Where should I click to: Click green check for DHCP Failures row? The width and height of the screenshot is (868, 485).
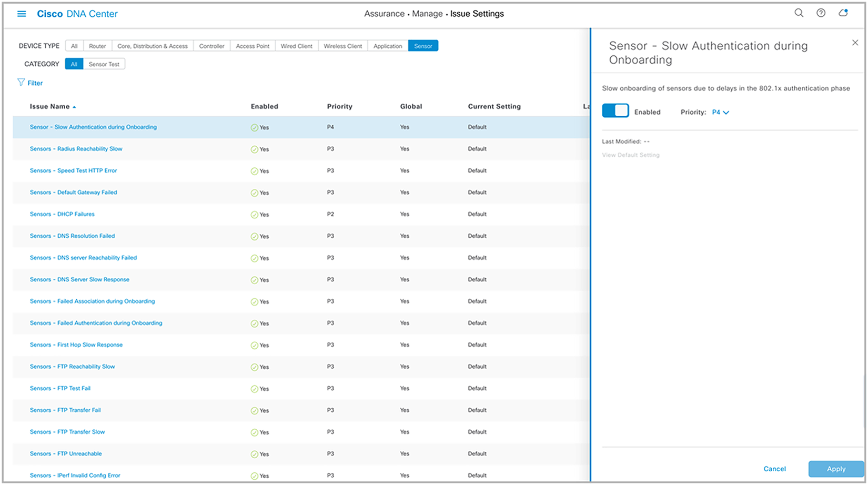(x=255, y=215)
